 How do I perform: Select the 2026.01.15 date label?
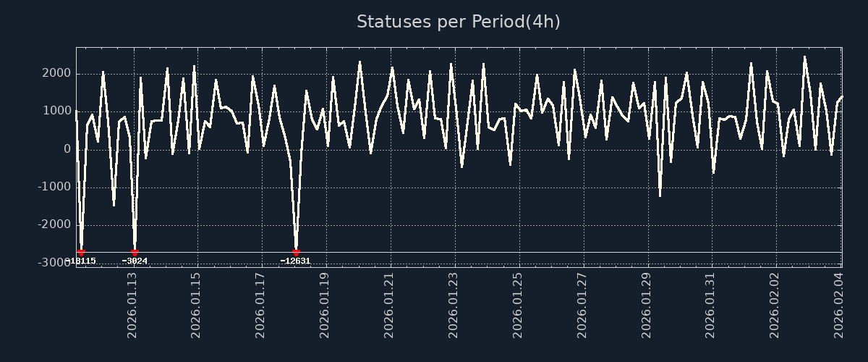[x=196, y=305]
